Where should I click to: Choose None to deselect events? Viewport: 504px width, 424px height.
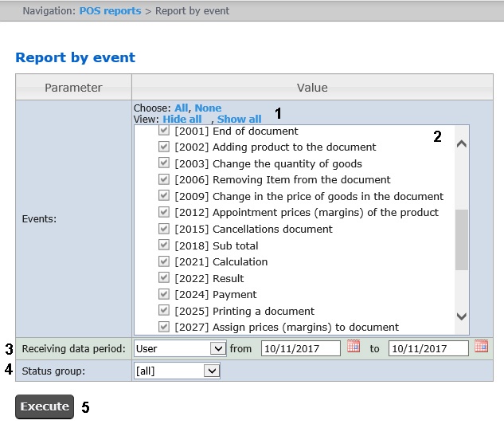coord(208,108)
